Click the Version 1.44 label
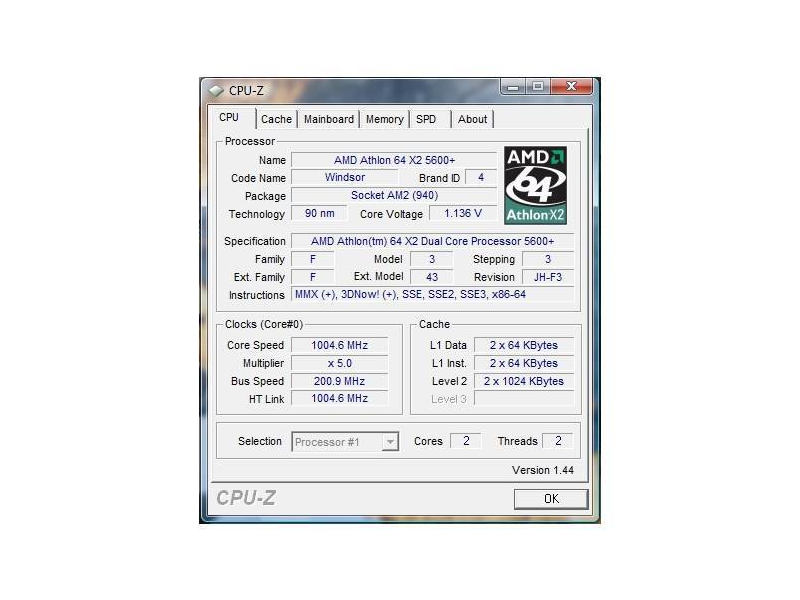This screenshot has width=800, height=600. click(543, 470)
